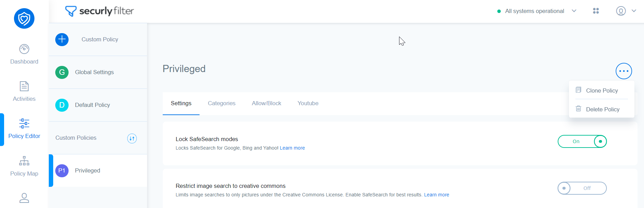The width and height of the screenshot is (644, 208).
Task: Click the three-dots policy options button
Action: pyautogui.click(x=624, y=71)
